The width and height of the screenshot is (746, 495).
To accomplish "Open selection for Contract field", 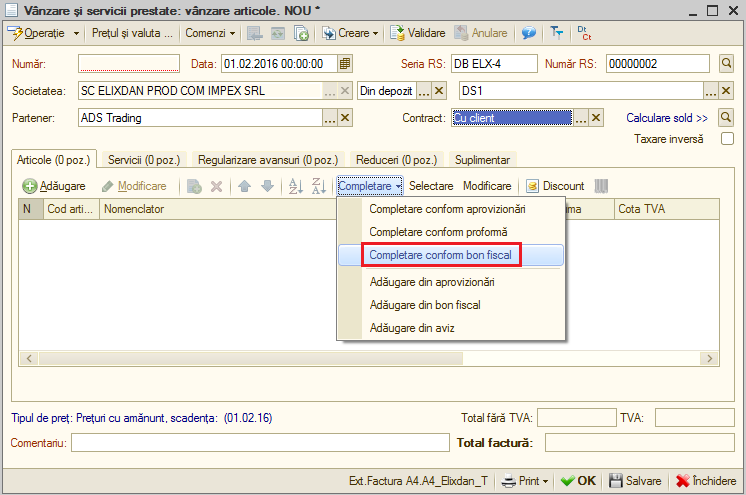I will tap(580, 118).
